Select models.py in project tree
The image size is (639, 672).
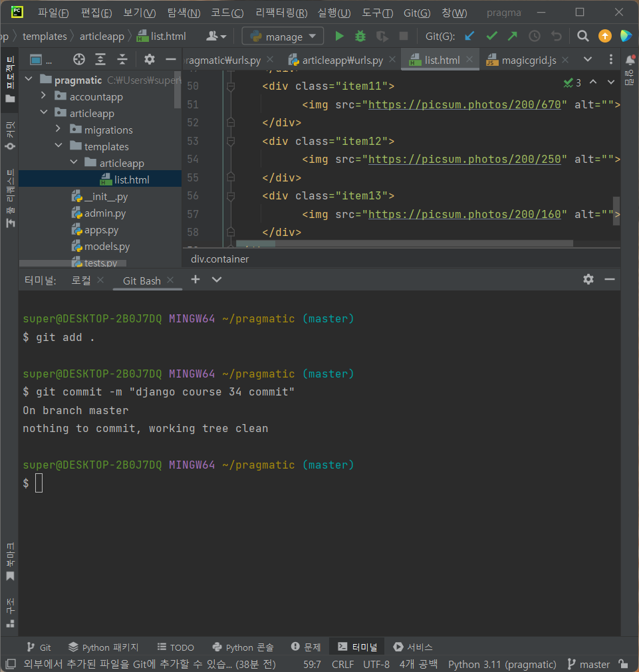[x=106, y=247]
